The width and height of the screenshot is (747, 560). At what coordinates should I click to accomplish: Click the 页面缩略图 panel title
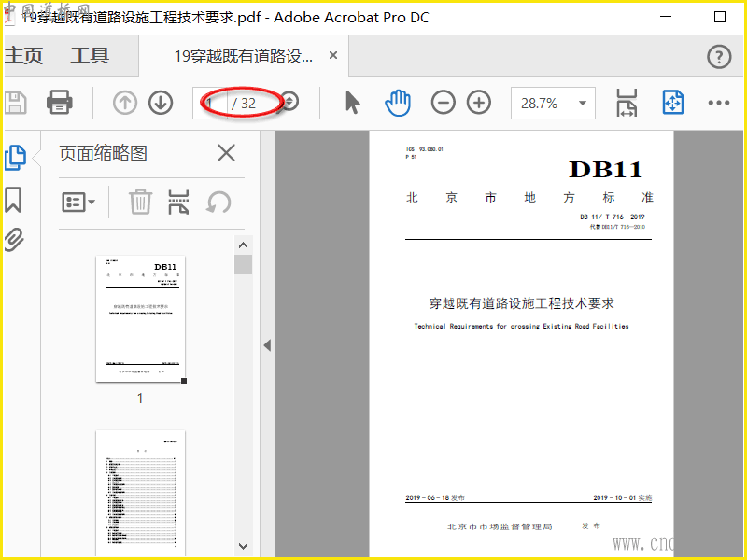pos(103,153)
